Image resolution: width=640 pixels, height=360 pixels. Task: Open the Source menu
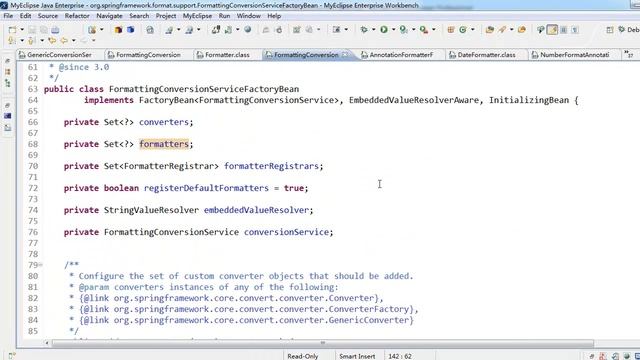pos(48,16)
